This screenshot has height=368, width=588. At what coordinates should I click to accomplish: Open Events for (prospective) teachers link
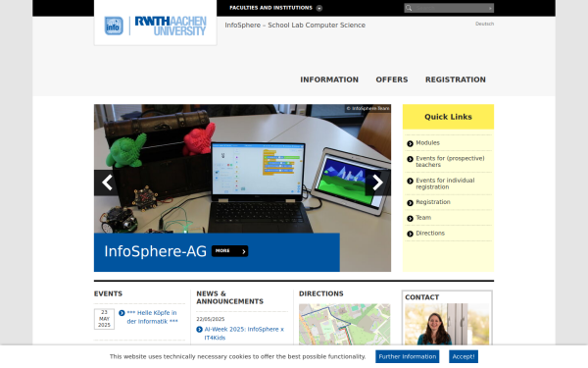point(450,162)
